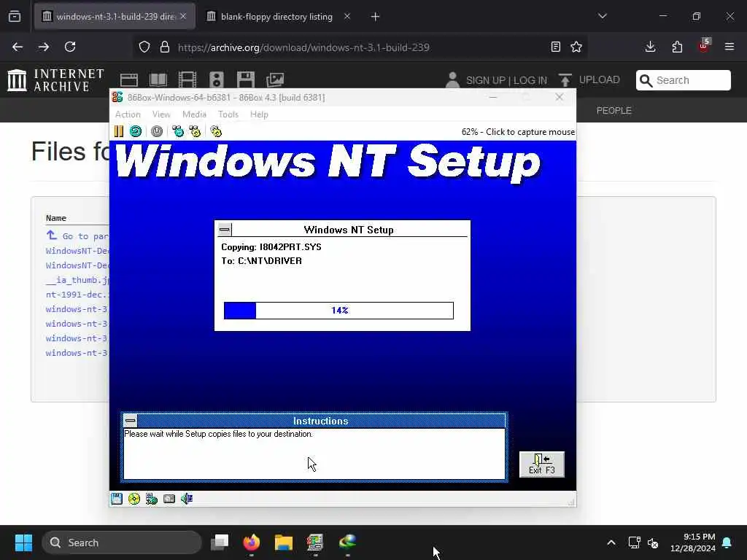
Task: Click hard disk status bar icon
Action: pos(169,499)
